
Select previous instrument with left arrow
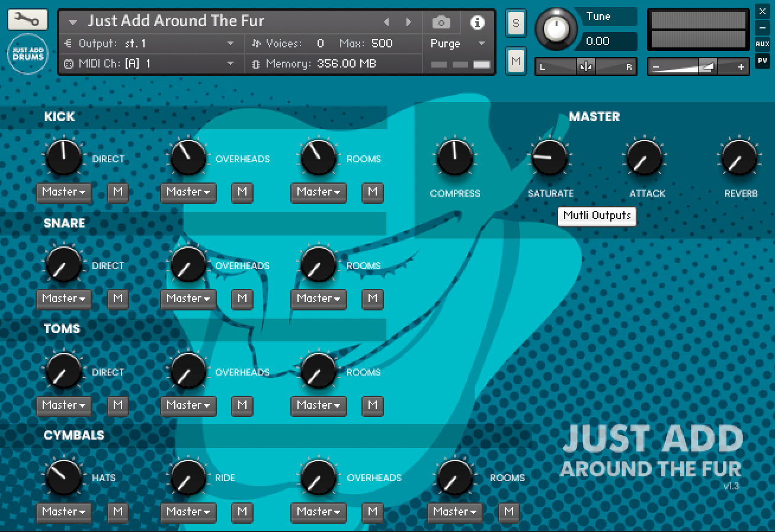386,23
